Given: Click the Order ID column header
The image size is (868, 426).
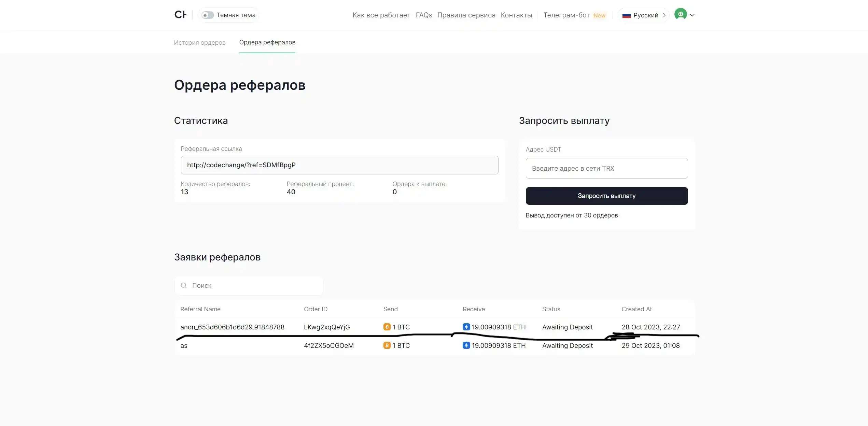Looking at the screenshot, I should (x=316, y=309).
